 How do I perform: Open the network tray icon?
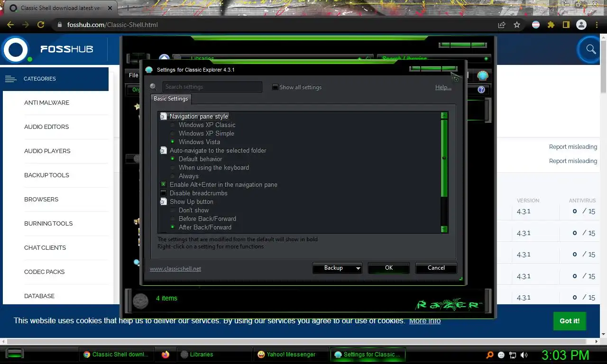[513, 355]
